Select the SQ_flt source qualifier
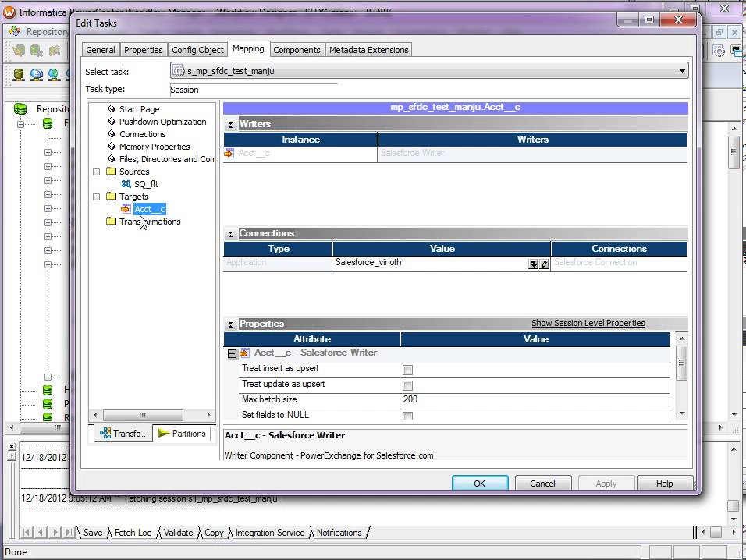 (146, 184)
